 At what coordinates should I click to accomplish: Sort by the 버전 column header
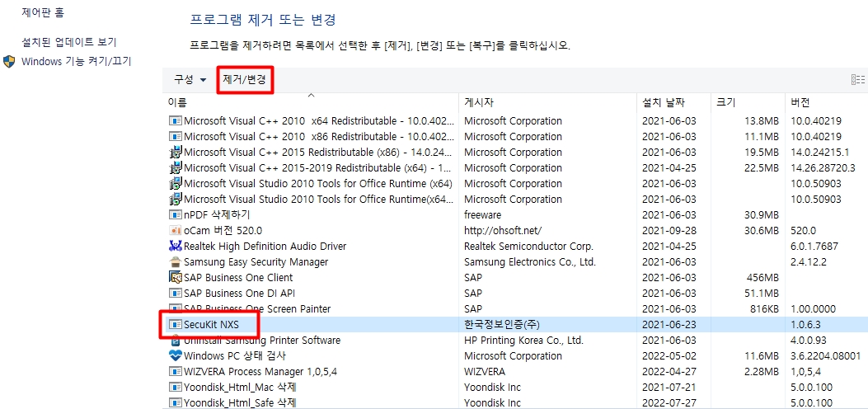click(x=800, y=103)
